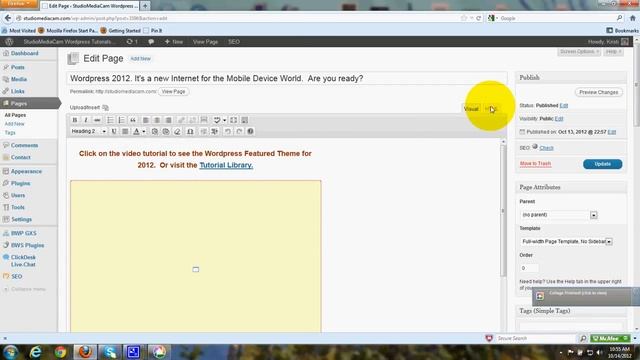Switch to the HTML editor tab
The image size is (640, 360).
(491, 109)
